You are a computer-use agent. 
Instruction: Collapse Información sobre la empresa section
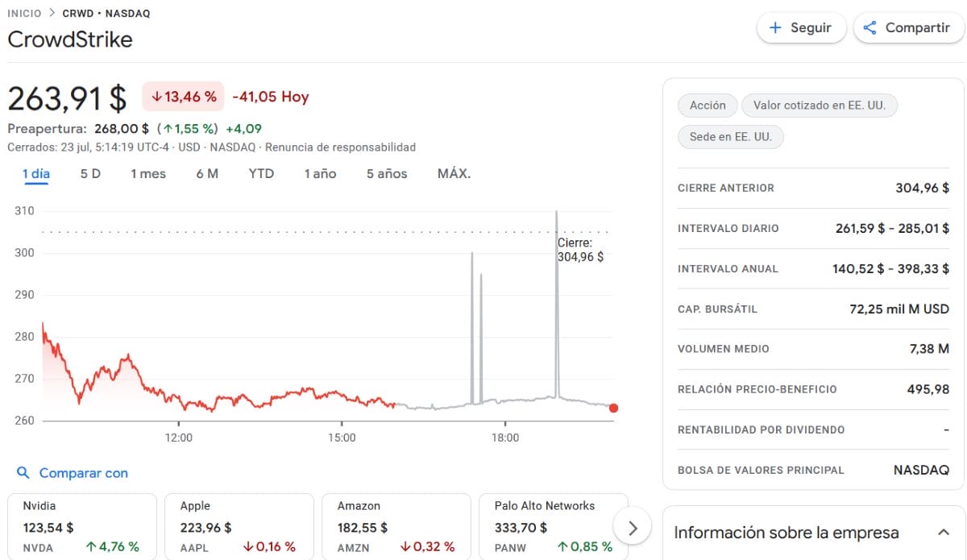click(x=944, y=533)
